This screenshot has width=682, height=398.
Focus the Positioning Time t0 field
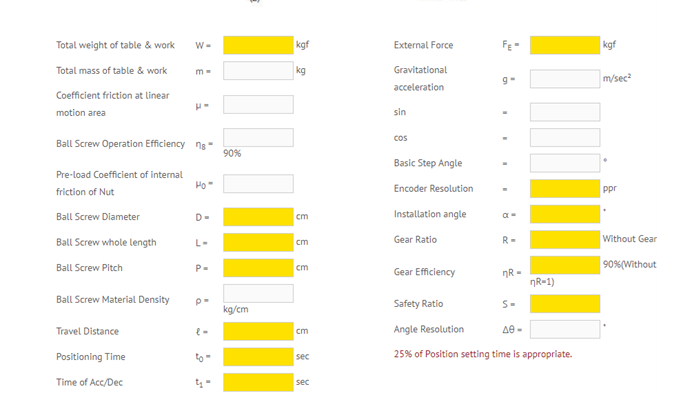click(x=258, y=357)
